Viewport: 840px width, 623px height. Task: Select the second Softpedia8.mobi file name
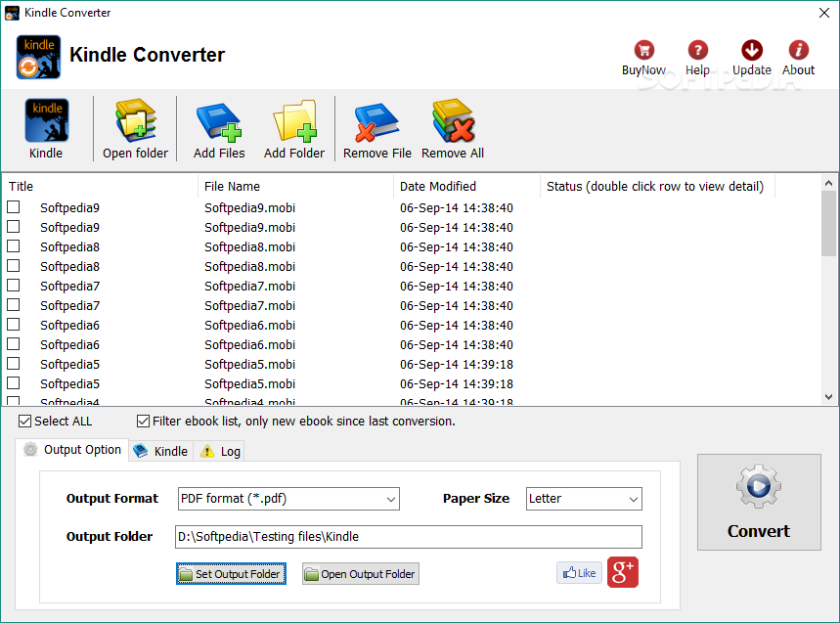tap(249, 266)
